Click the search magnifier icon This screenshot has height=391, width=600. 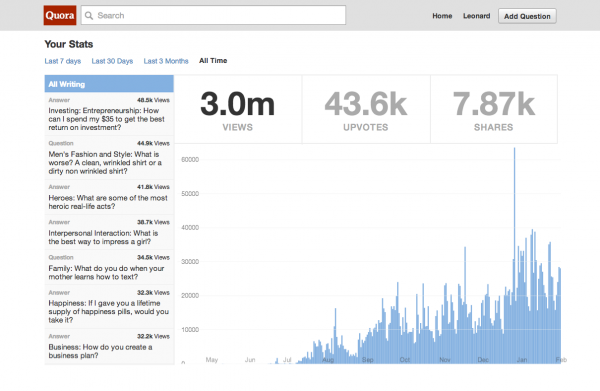[x=89, y=16]
